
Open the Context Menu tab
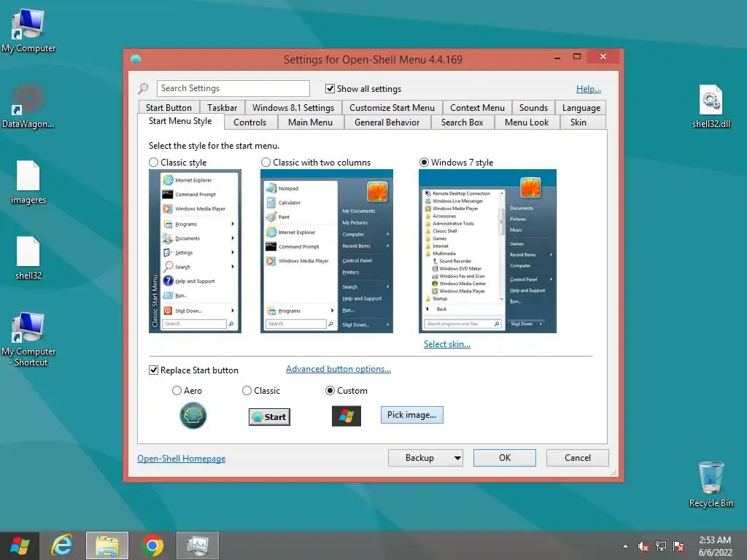(x=477, y=108)
